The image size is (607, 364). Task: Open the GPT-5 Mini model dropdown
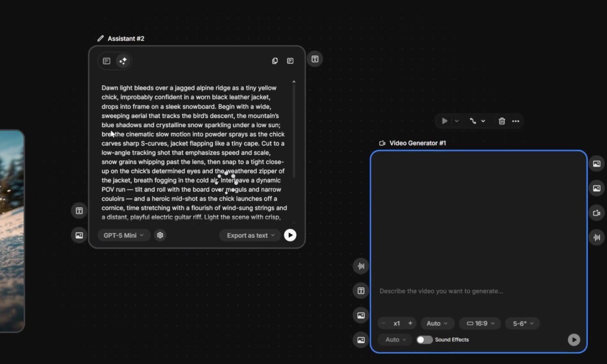click(124, 235)
